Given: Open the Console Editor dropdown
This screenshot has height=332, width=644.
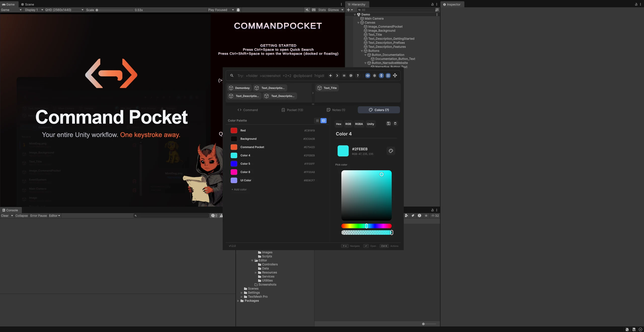Looking at the screenshot, I should (55, 216).
